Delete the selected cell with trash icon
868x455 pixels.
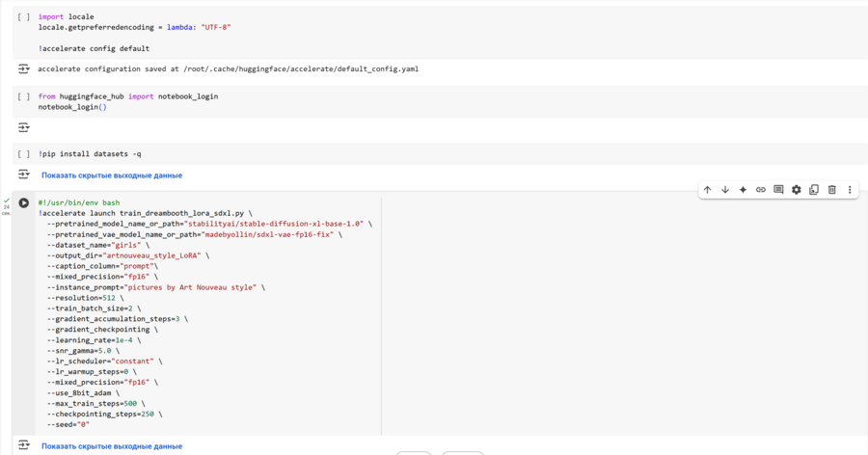pyautogui.click(x=832, y=190)
